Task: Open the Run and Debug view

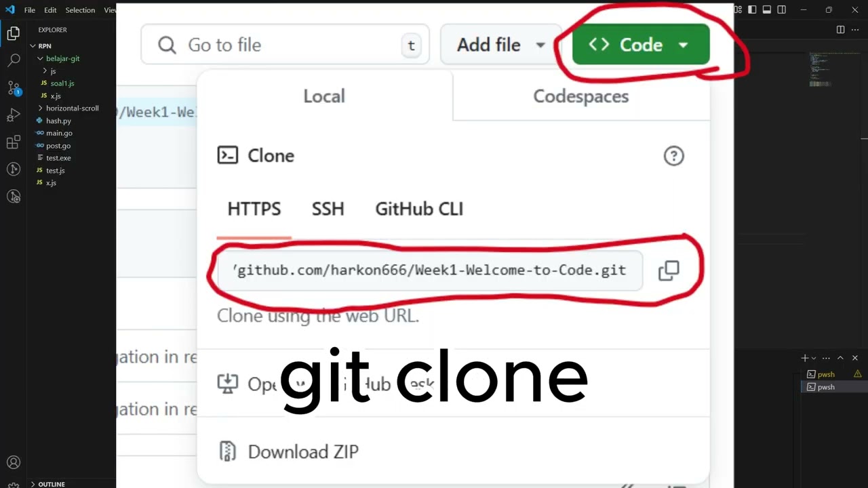Action: click(14, 115)
